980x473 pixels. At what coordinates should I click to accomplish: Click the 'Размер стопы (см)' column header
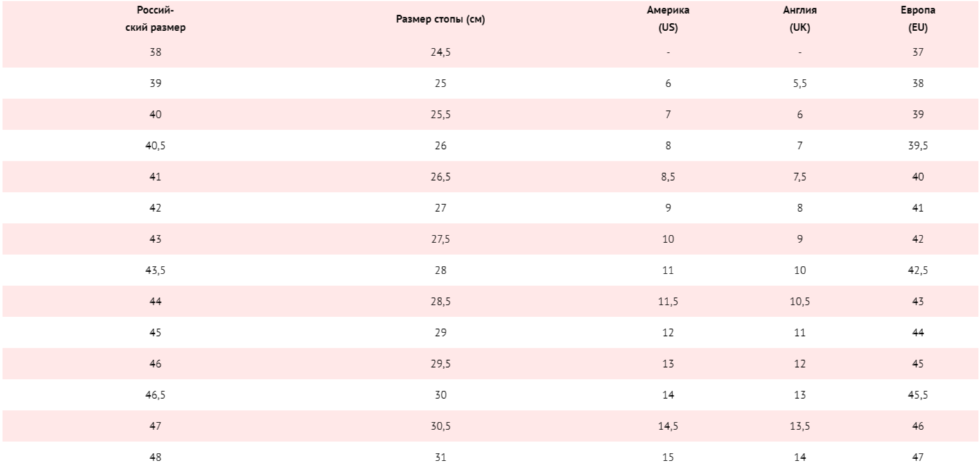(x=441, y=19)
